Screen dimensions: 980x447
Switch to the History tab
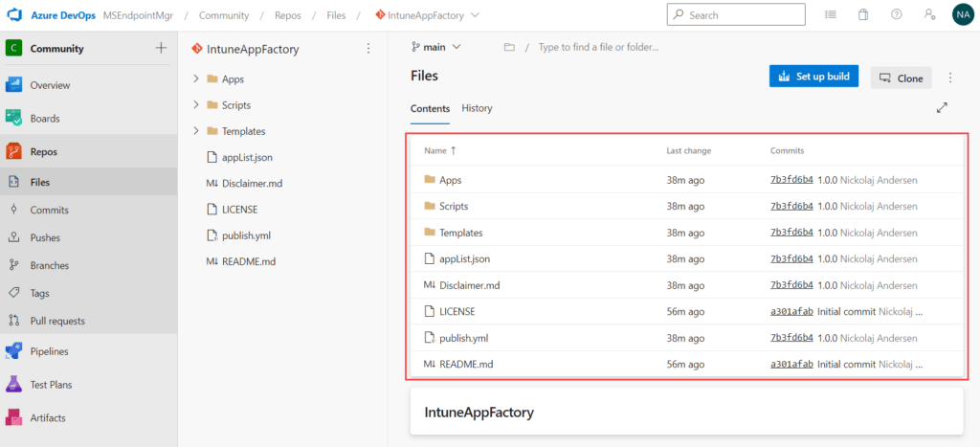click(477, 108)
